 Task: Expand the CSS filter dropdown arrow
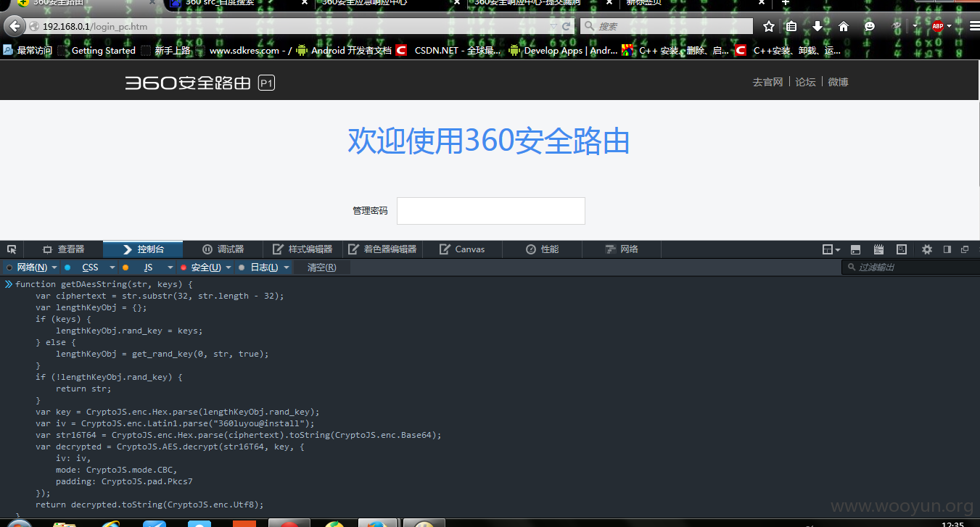tap(112, 267)
